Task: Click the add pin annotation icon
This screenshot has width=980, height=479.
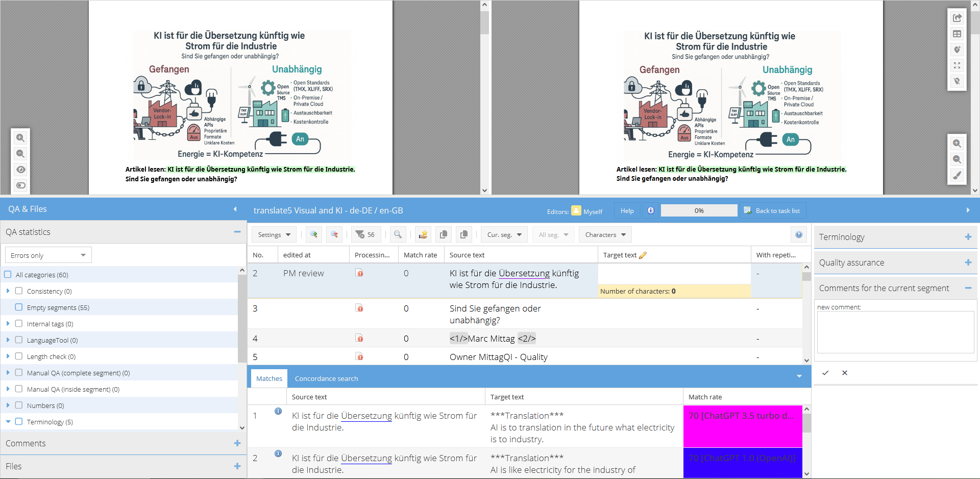Action: 957,50
